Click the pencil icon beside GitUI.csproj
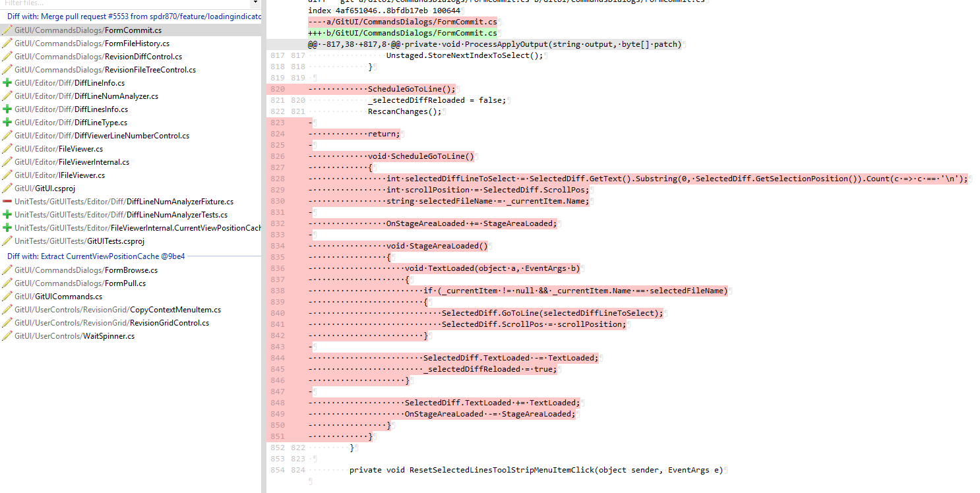The height and width of the screenshot is (493, 980). 5,188
